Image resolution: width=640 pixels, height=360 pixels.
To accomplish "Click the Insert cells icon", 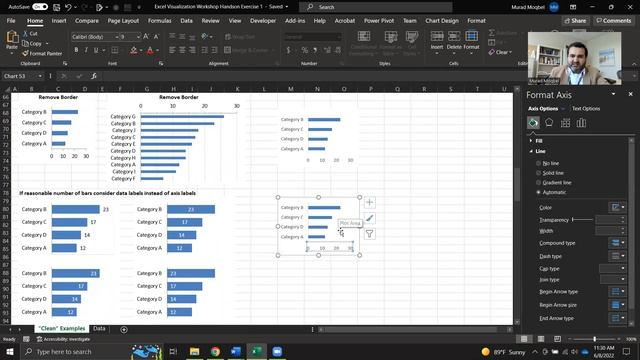I will (x=437, y=37).
